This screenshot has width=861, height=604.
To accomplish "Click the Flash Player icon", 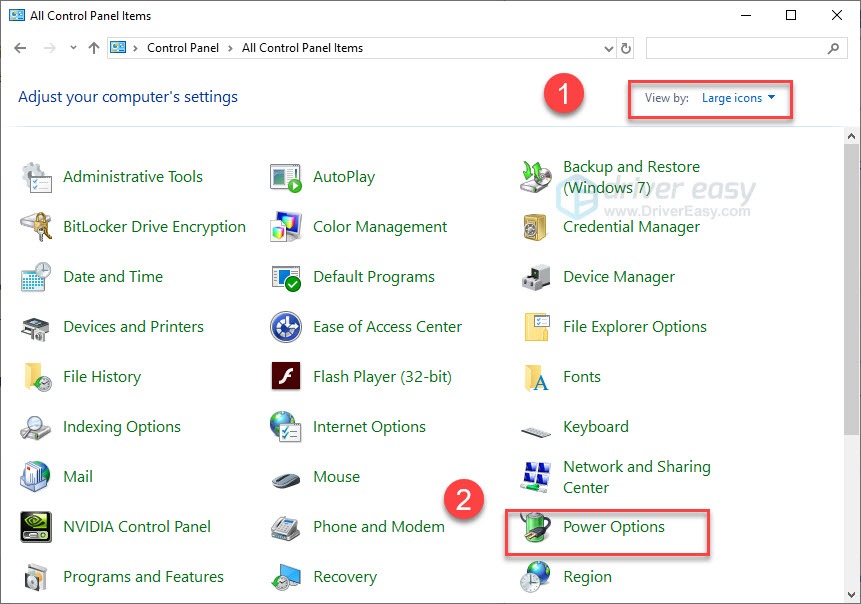I will tap(286, 376).
